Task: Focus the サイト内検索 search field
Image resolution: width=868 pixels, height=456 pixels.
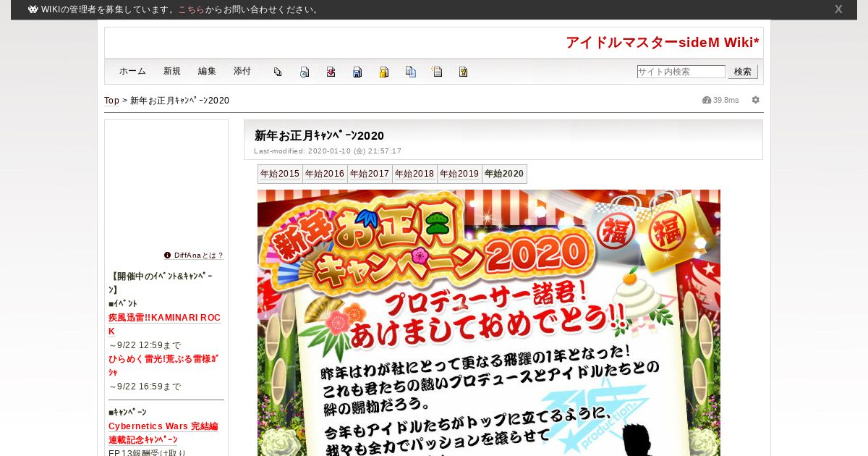Action: [681, 72]
